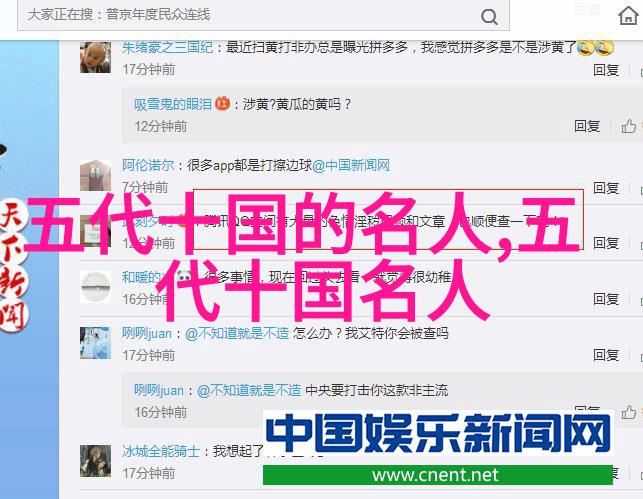Viewport: 643px width, 499px height.
Task: Like 咧咧juan's nested reply with thumbs-up
Action: point(628,412)
